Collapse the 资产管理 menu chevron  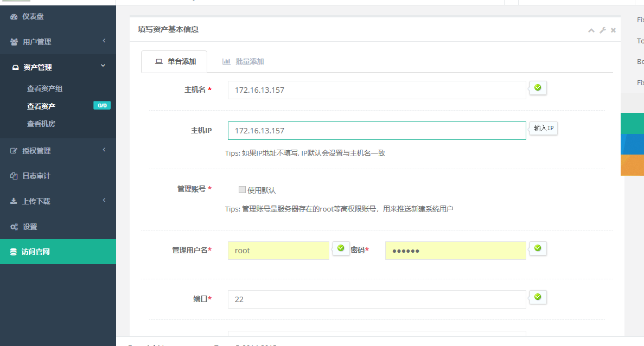(104, 66)
